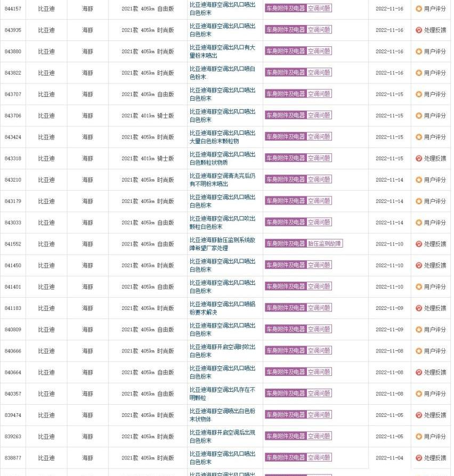Open the complaint about 大量白色粉末颗粒物
Image resolution: width=454 pixels, height=476 pixels.
pos(222,137)
